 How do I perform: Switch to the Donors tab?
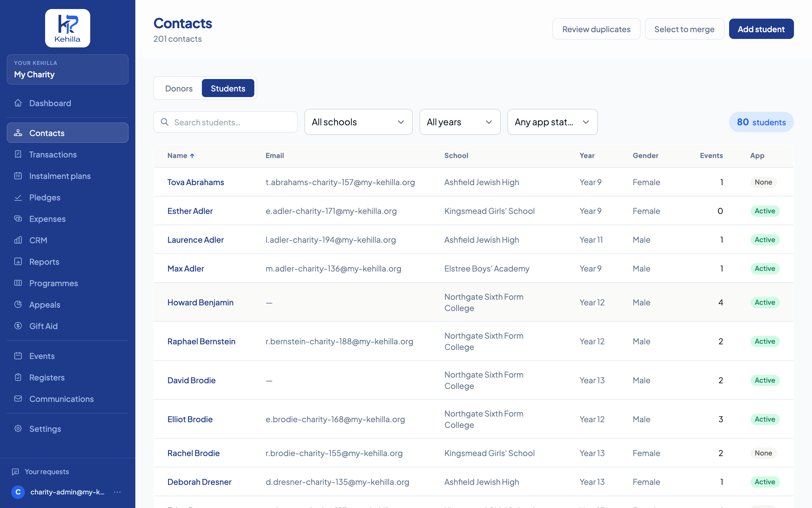[x=179, y=88]
